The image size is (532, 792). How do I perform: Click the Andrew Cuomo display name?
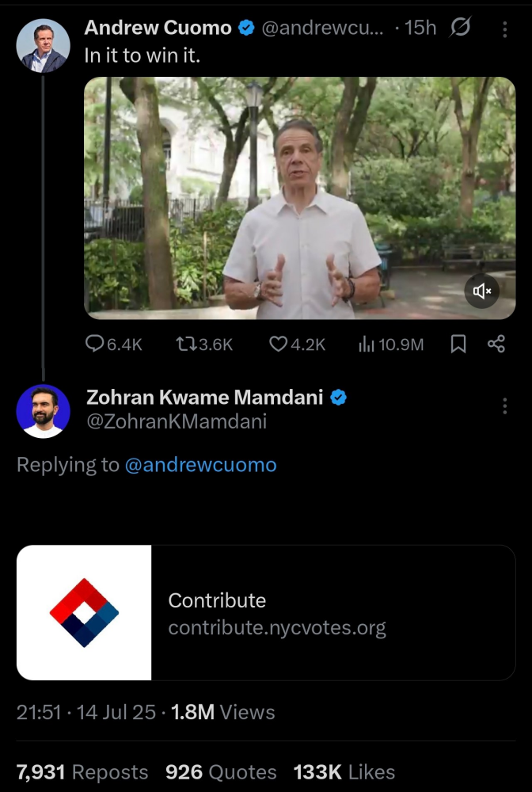[158, 28]
